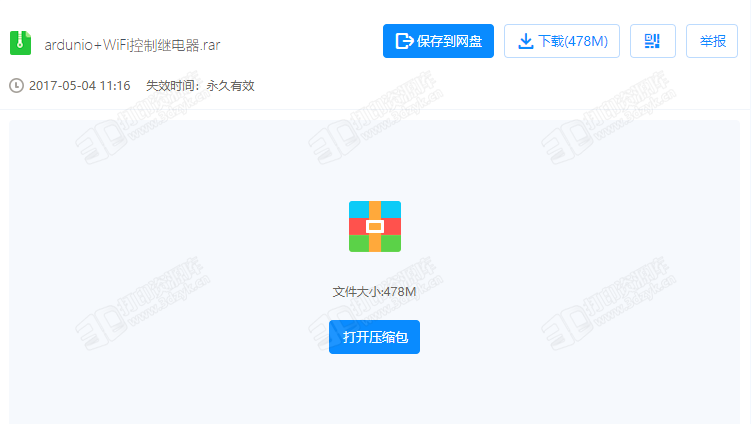Click the 网盘 text on save button
The image size is (751, 424).
pos(469,41)
